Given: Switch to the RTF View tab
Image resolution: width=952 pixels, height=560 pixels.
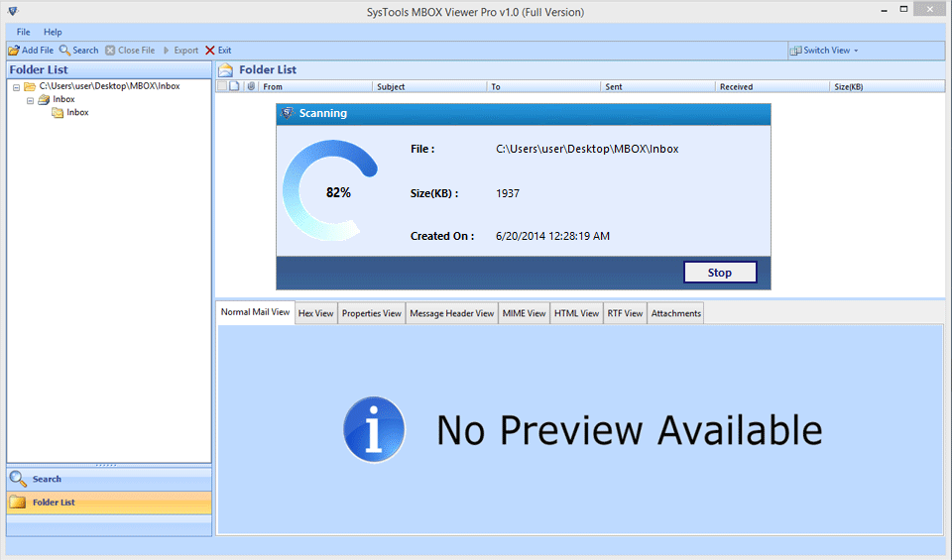Looking at the screenshot, I should point(625,313).
